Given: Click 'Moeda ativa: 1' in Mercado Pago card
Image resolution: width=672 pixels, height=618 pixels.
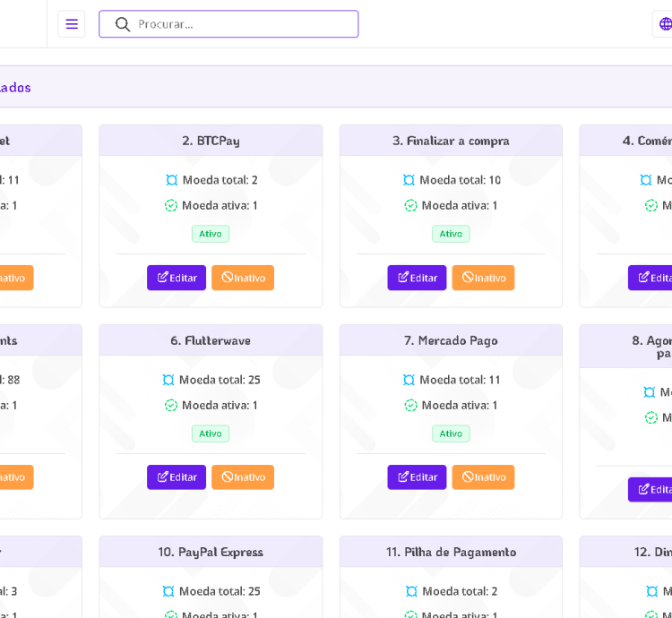Looking at the screenshot, I should pyautogui.click(x=460, y=405).
